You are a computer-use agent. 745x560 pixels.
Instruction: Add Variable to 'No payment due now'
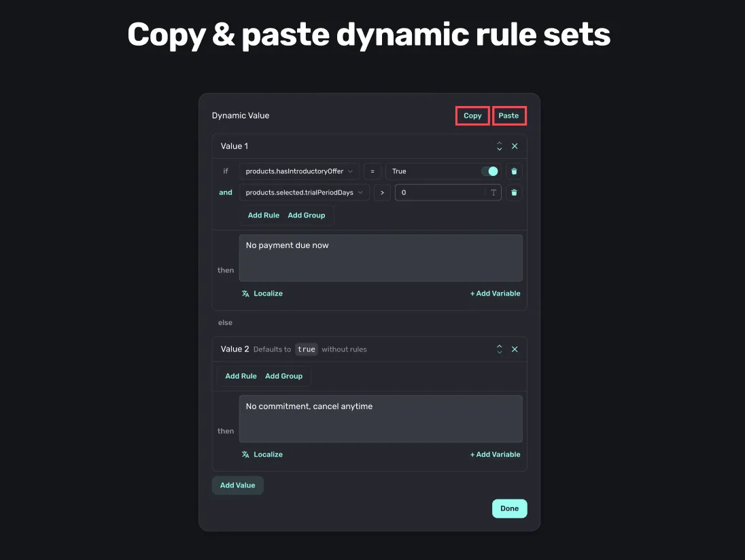point(495,294)
